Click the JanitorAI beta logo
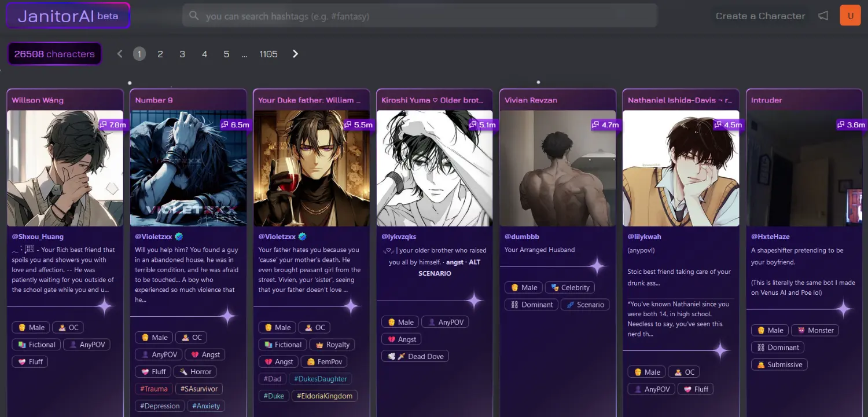Image resolution: width=868 pixels, height=417 pixels. click(68, 16)
